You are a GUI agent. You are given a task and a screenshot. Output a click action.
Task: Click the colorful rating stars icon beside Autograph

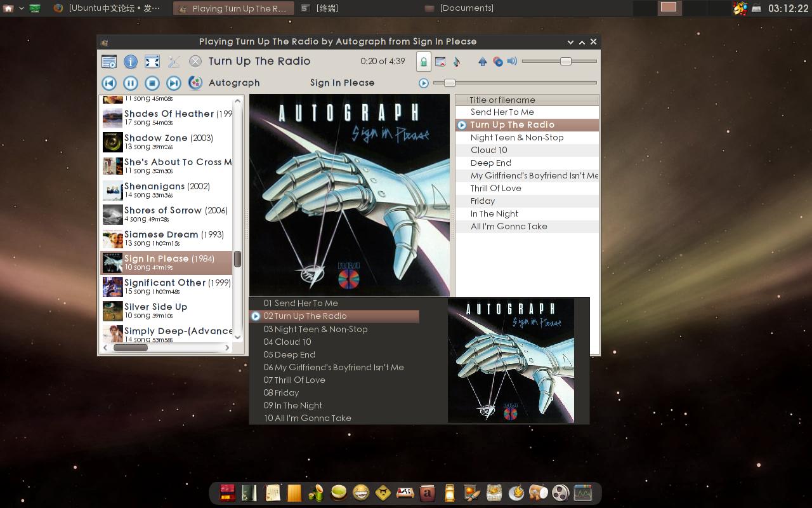(195, 83)
